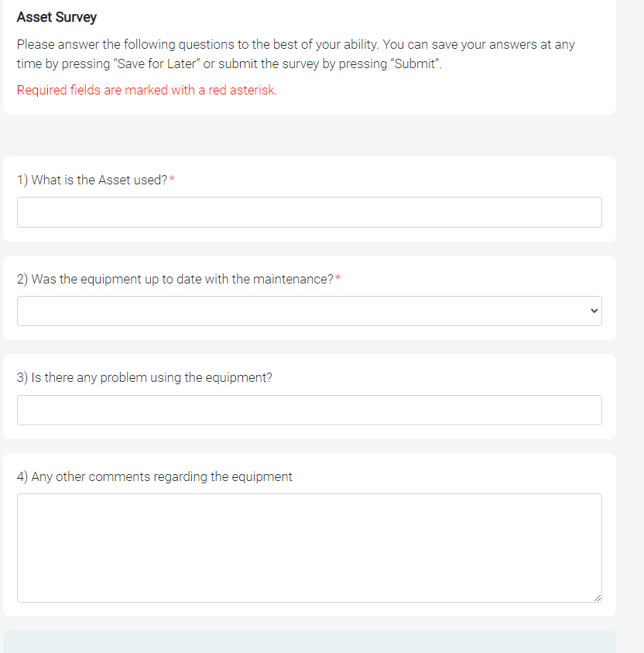Click inside the other comments text area
644x653 pixels.
[x=309, y=547]
